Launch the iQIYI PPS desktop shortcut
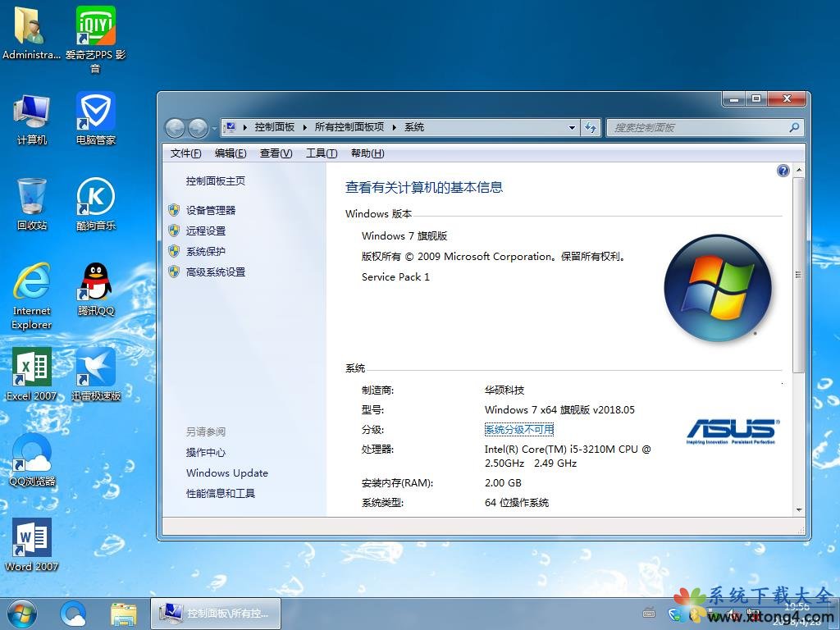The width and height of the screenshot is (840, 630). 95,39
